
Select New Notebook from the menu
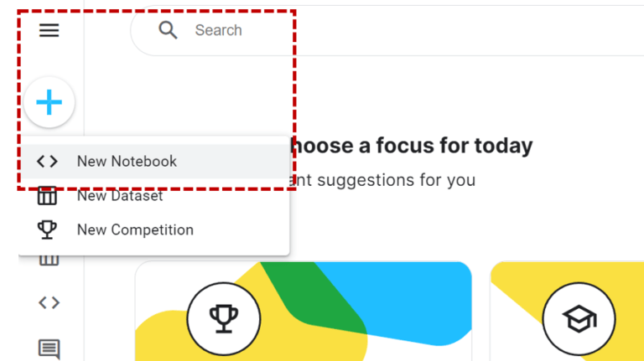point(127,162)
